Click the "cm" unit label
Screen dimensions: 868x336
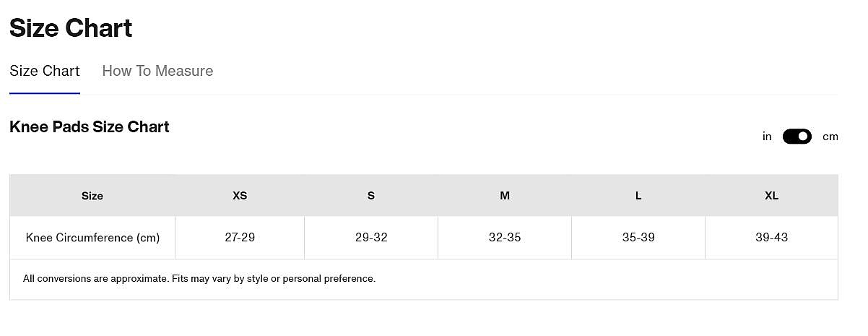830,137
